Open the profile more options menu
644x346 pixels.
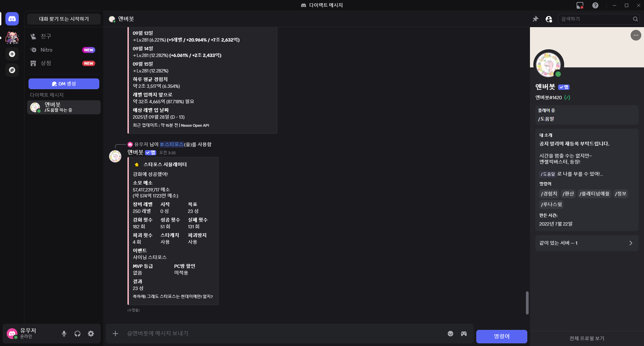pos(636,35)
